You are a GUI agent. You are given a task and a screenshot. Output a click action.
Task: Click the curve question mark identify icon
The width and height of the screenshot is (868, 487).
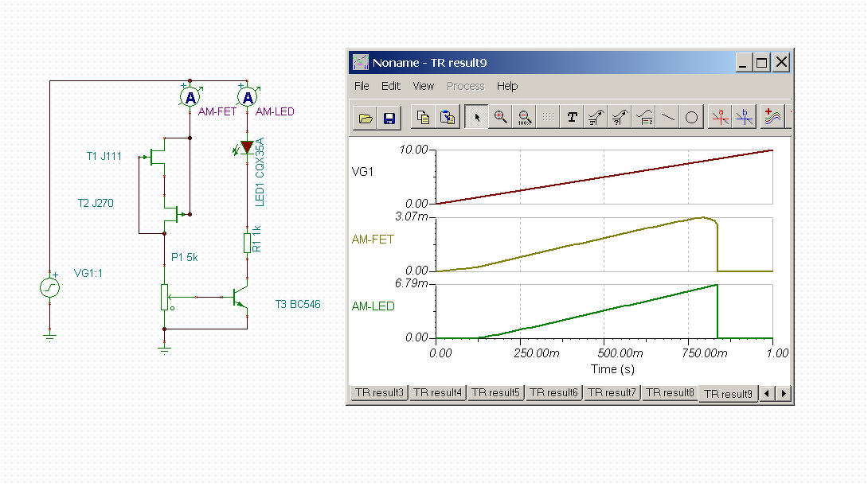620,117
